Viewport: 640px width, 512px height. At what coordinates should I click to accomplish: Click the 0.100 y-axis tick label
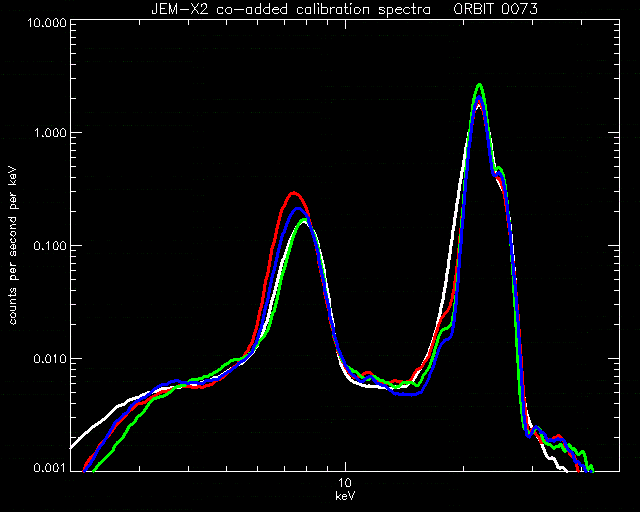click(49, 246)
